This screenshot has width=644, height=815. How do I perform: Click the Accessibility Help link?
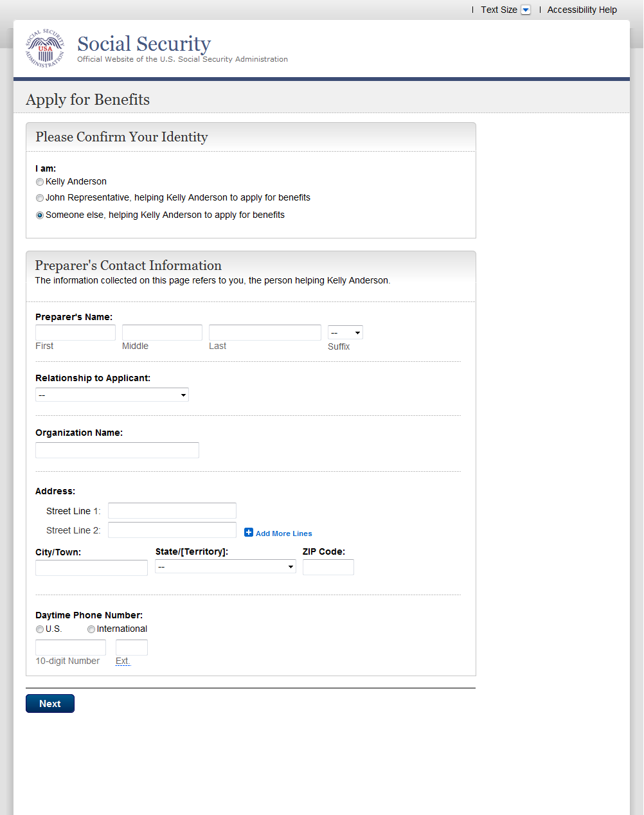coord(582,10)
